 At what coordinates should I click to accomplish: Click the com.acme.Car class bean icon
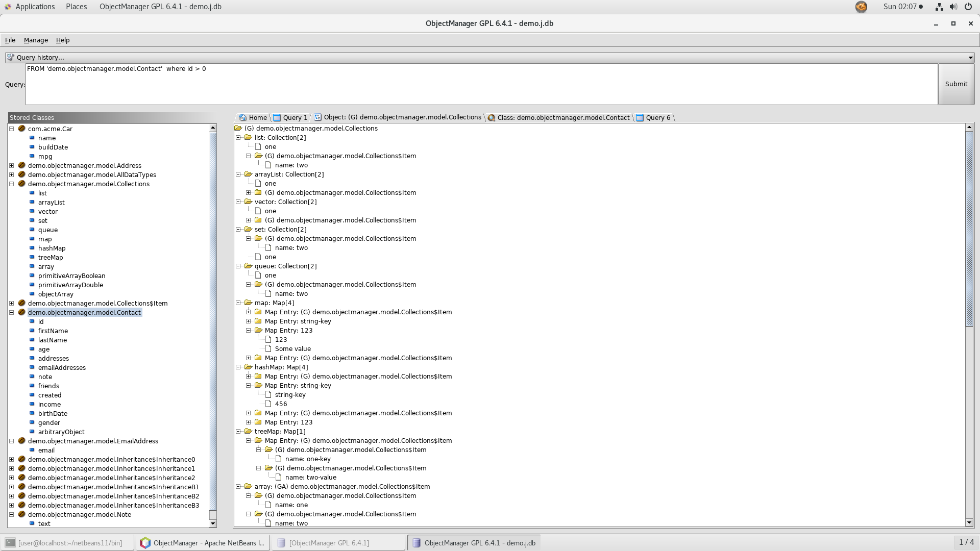coord(21,129)
